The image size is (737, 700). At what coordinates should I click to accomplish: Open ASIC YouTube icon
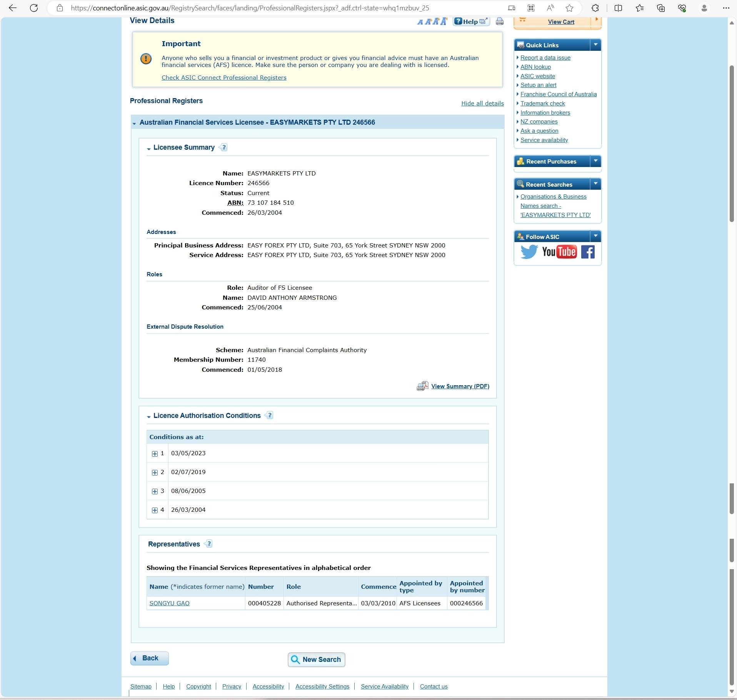pos(559,252)
